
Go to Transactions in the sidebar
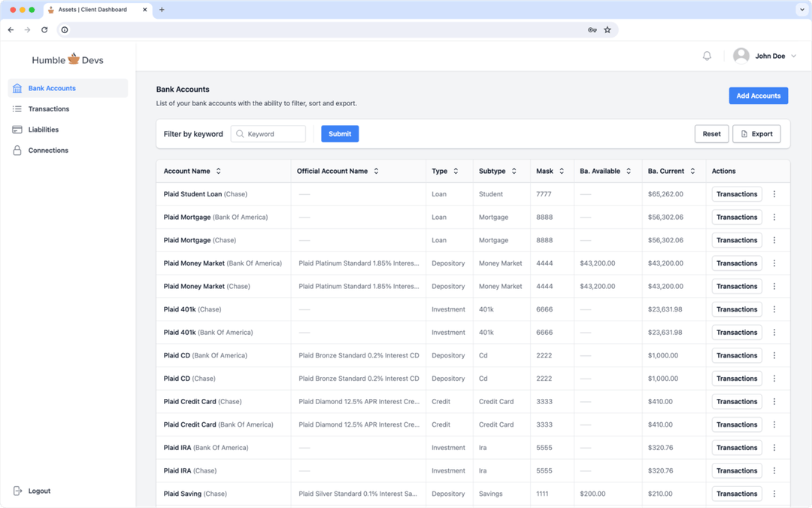pyautogui.click(x=49, y=109)
